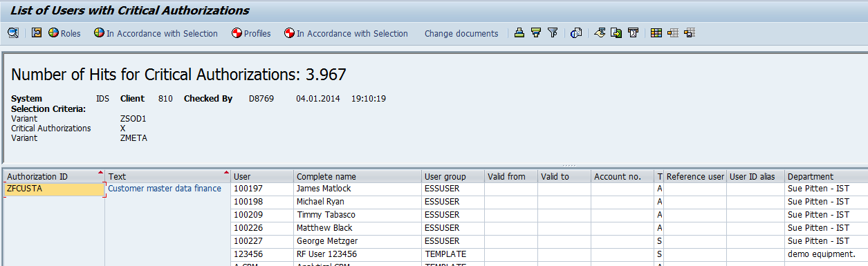Click Timmy Tabasco name cell
This screenshot has height=266, width=868.
358,215
